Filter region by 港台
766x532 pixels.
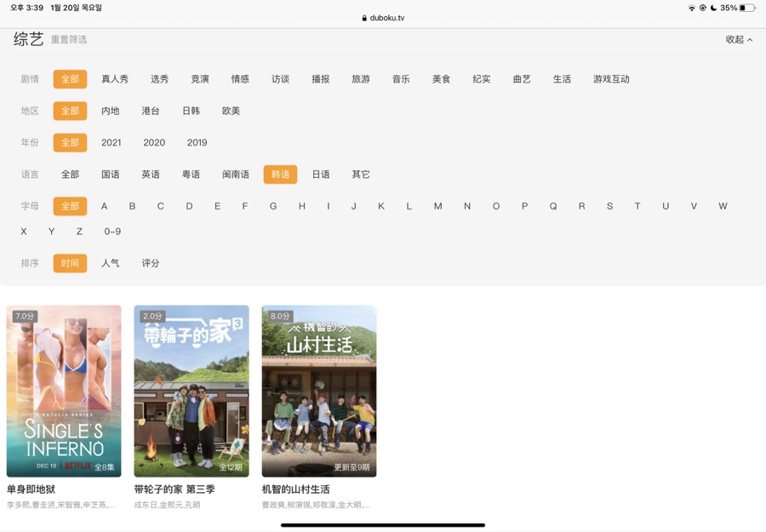[x=151, y=111]
